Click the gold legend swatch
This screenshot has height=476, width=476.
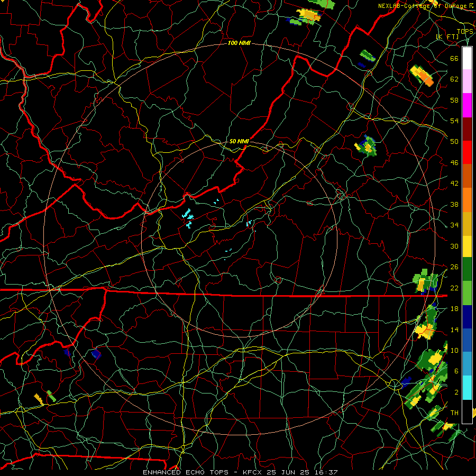click(x=467, y=224)
